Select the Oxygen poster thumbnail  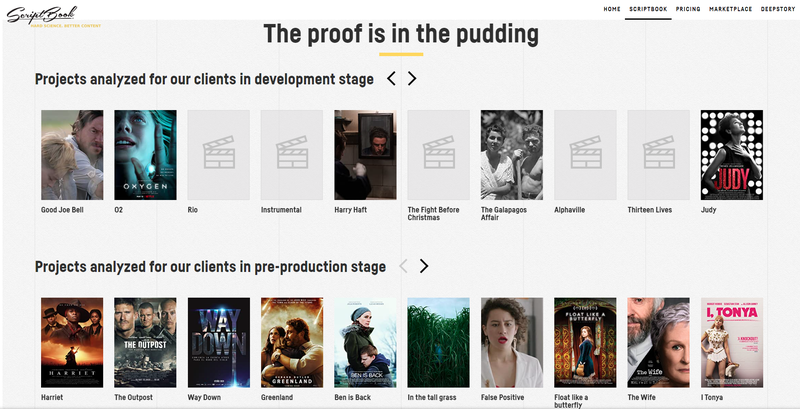[x=145, y=155]
